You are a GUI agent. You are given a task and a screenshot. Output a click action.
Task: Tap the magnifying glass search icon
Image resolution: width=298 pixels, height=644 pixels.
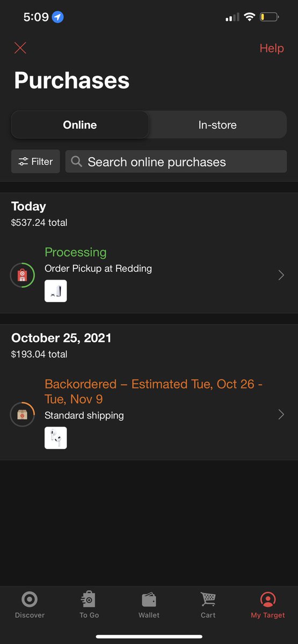click(77, 162)
